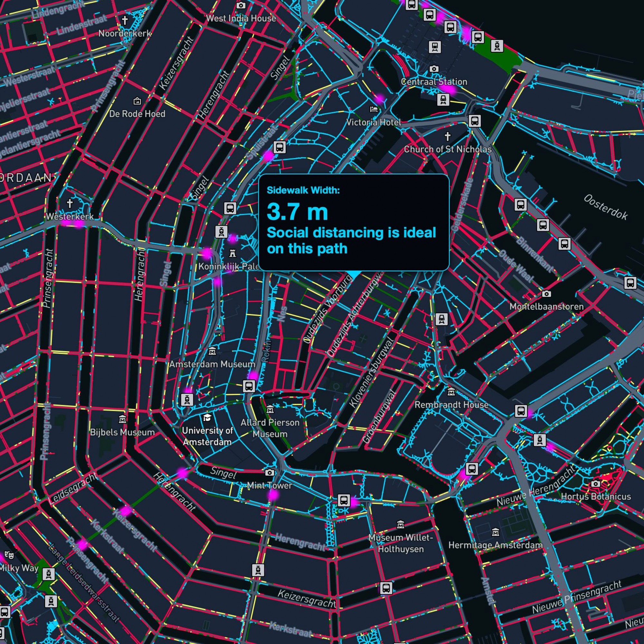The image size is (644, 644).
Task: Click the Sidewalk Width: heading in tooltip
Action: coord(303,190)
